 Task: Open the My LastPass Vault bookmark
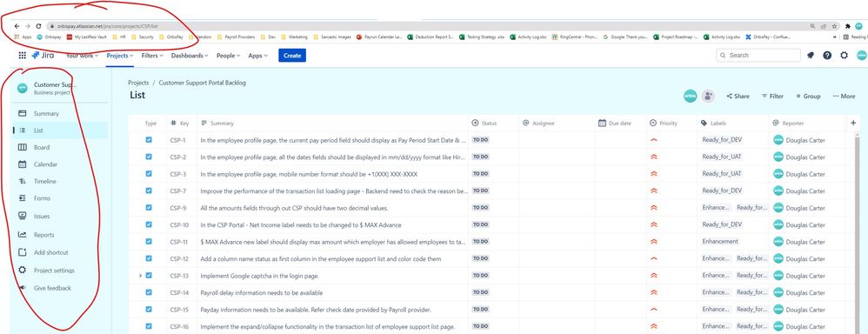pos(86,37)
